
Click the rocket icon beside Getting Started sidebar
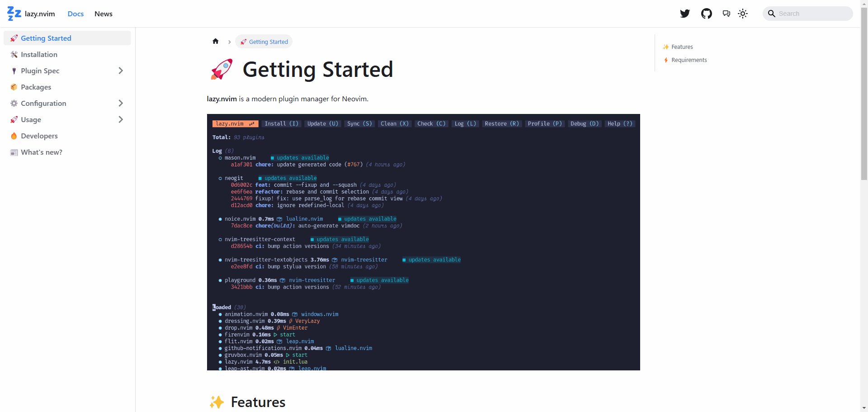14,38
